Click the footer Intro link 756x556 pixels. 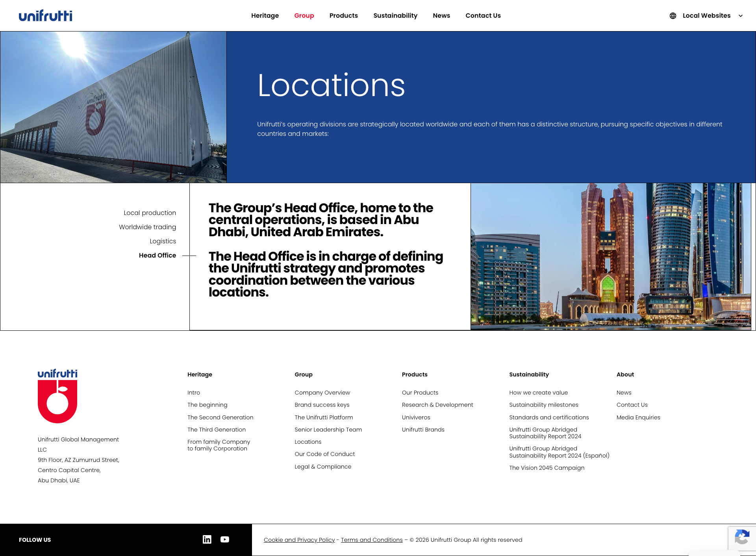click(x=194, y=393)
